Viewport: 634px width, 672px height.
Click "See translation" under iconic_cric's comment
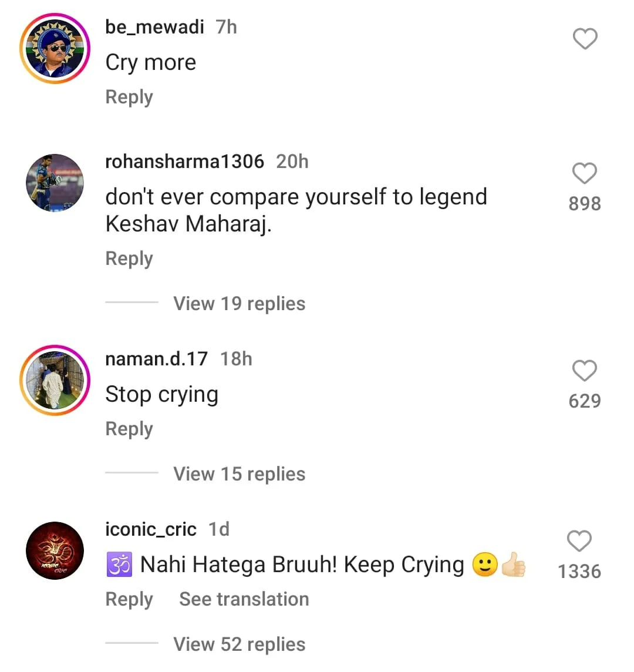coord(244,599)
